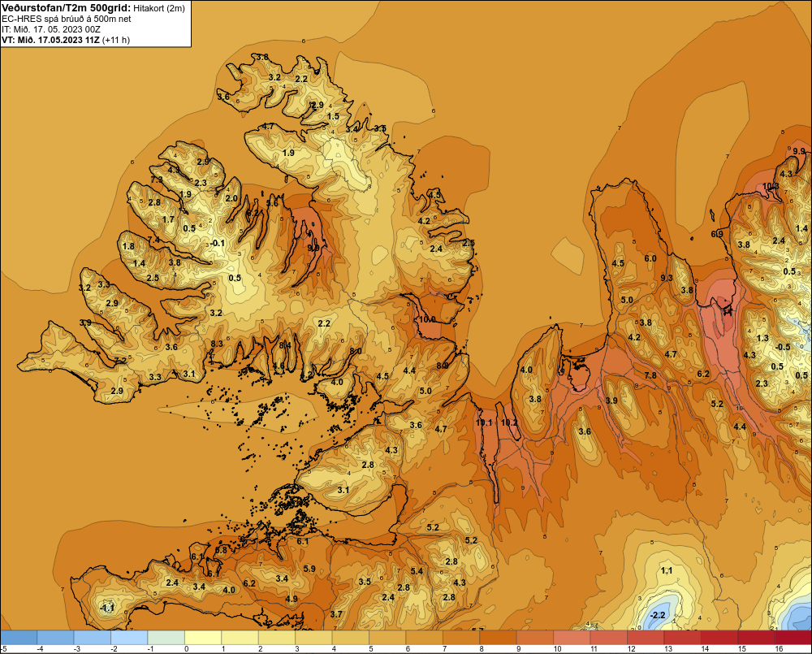Viewport: 812px width, 654px height.
Task: Select the 10.2 temperature label
Action: [509, 422]
